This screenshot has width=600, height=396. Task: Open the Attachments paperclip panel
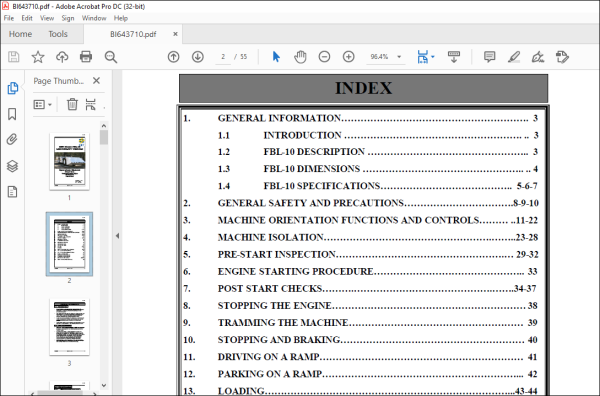click(x=12, y=140)
